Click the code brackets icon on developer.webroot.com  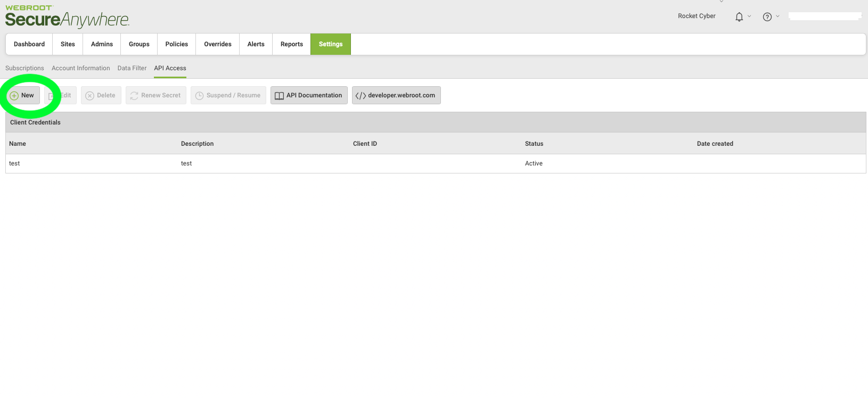pos(361,96)
